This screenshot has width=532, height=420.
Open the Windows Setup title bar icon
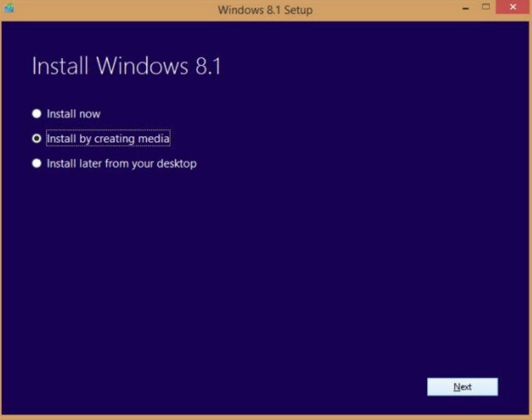(x=9, y=8)
